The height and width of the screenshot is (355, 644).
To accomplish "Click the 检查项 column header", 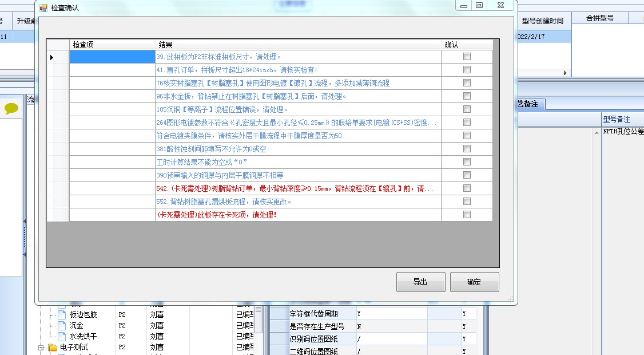I will (112, 45).
